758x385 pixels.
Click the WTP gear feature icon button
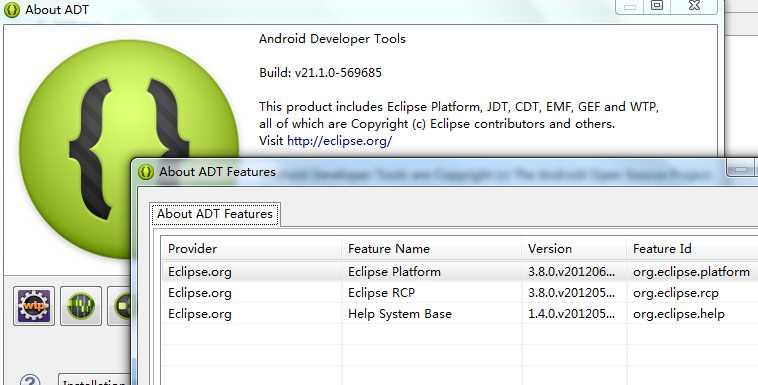click(x=34, y=306)
